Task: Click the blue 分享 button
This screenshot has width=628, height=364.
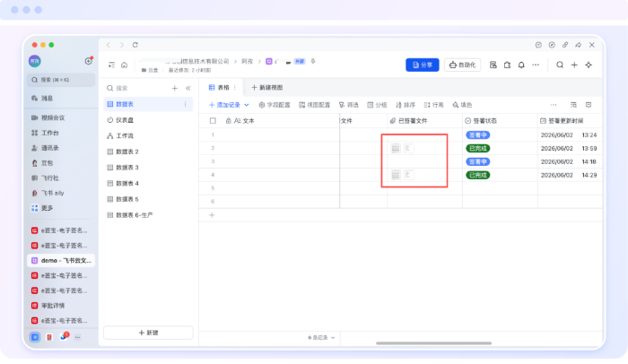Action: pos(423,65)
